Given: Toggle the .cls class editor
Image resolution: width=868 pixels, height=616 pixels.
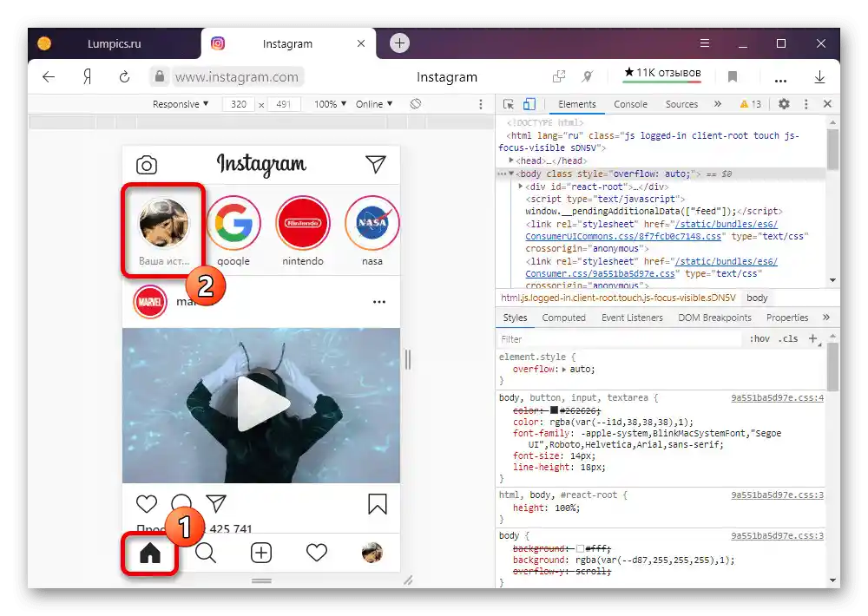Looking at the screenshot, I should coord(788,338).
